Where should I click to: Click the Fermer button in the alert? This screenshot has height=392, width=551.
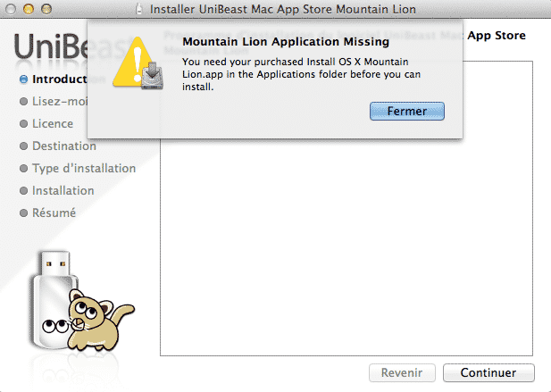coord(407,111)
